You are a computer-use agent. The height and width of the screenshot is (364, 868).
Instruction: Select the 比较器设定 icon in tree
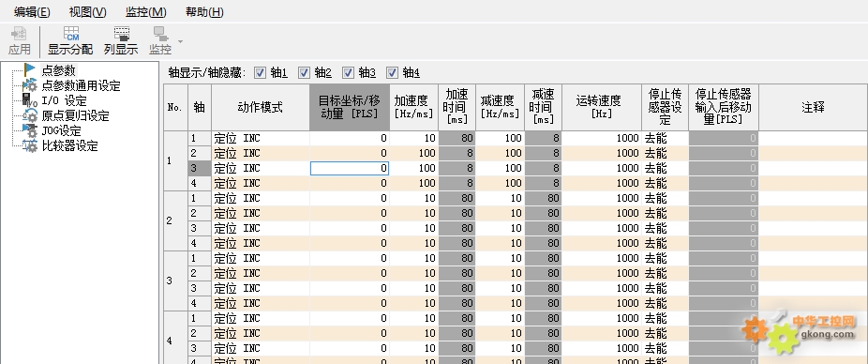pyautogui.click(x=30, y=145)
